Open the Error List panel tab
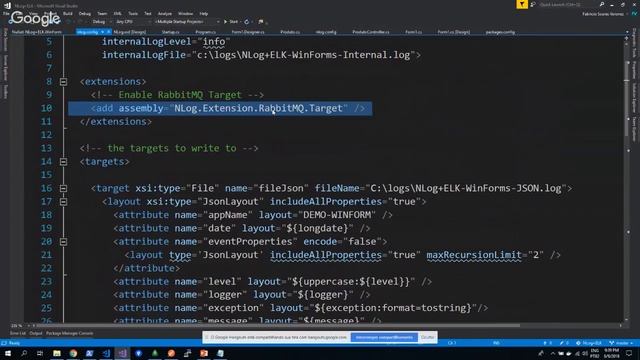The width and height of the screenshot is (640, 360). [x=18, y=333]
